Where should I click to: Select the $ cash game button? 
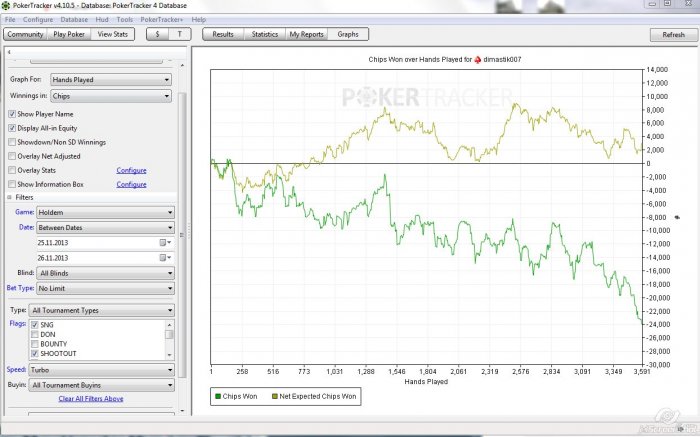point(157,34)
